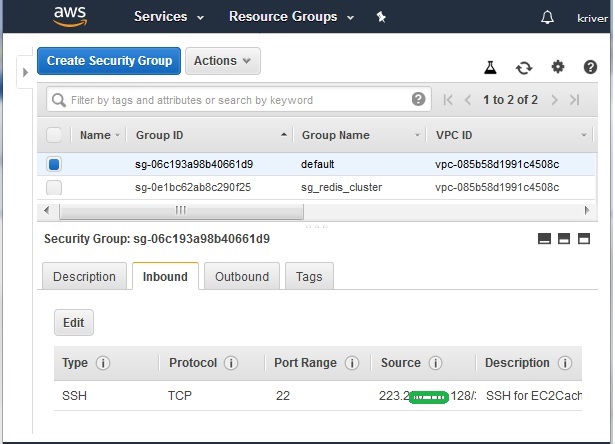Image resolution: width=615 pixels, height=444 pixels.
Task: Switch to the Outbound tab
Action: (x=242, y=277)
